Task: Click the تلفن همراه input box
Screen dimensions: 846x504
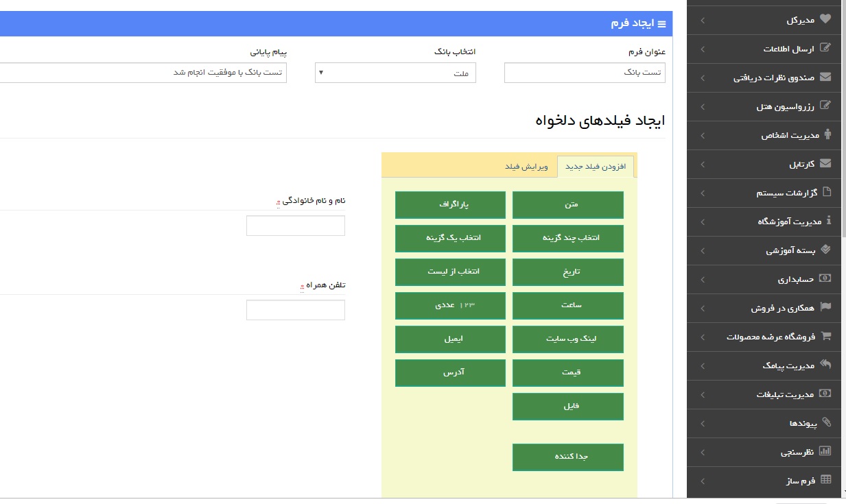Action: pos(296,309)
